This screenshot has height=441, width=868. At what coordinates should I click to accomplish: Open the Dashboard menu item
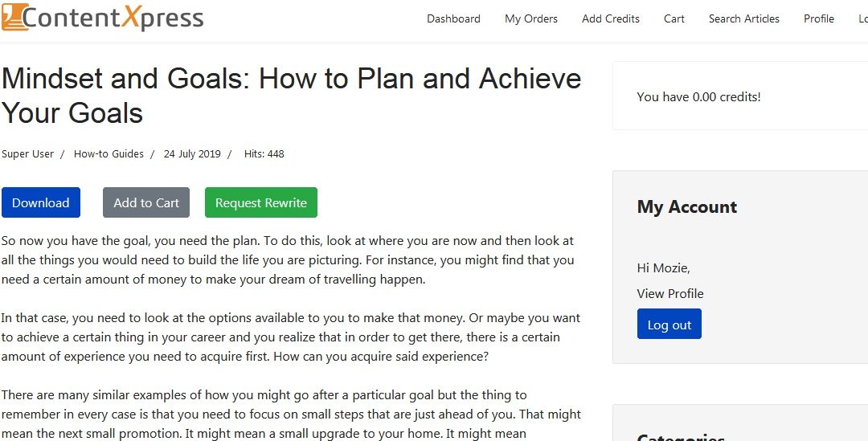453,18
